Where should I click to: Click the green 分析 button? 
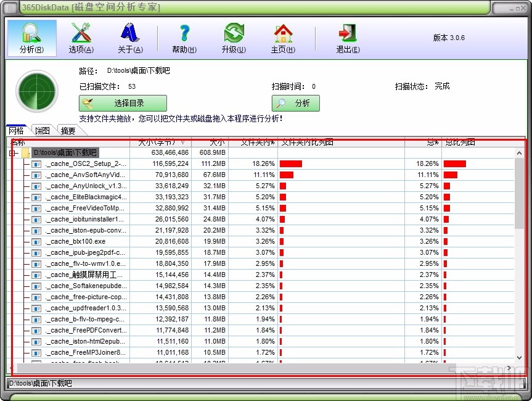[295, 103]
